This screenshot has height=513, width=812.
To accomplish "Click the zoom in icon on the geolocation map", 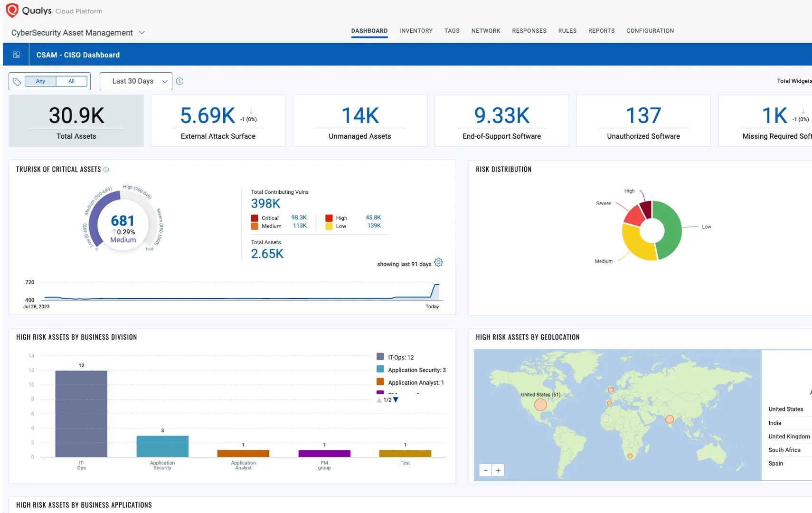I will 498,470.
